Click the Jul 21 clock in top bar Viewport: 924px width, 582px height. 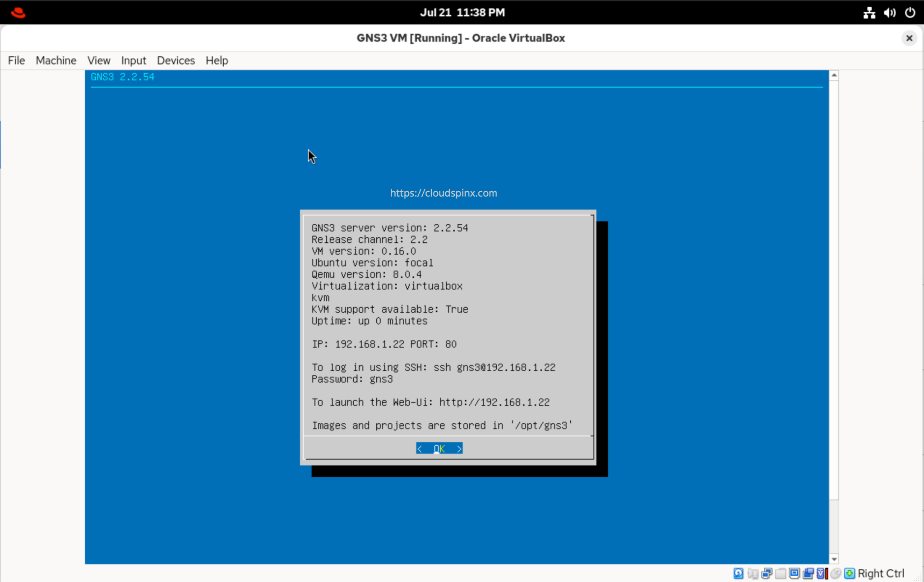coord(462,12)
